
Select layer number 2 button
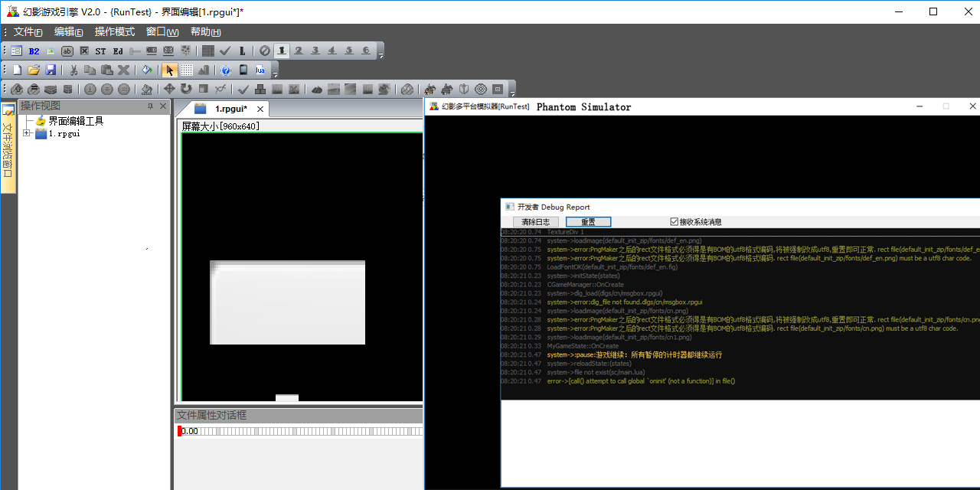pos(299,51)
